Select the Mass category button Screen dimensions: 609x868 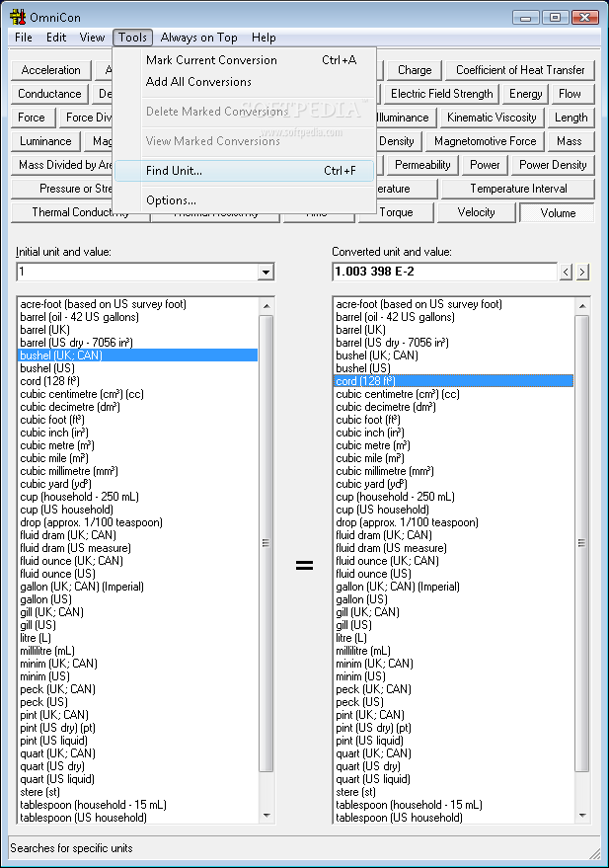tap(570, 141)
